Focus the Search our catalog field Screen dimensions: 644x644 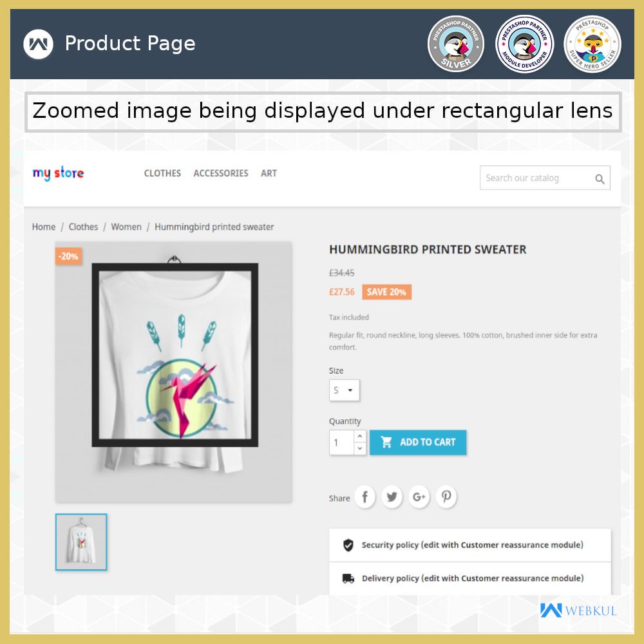click(537, 178)
